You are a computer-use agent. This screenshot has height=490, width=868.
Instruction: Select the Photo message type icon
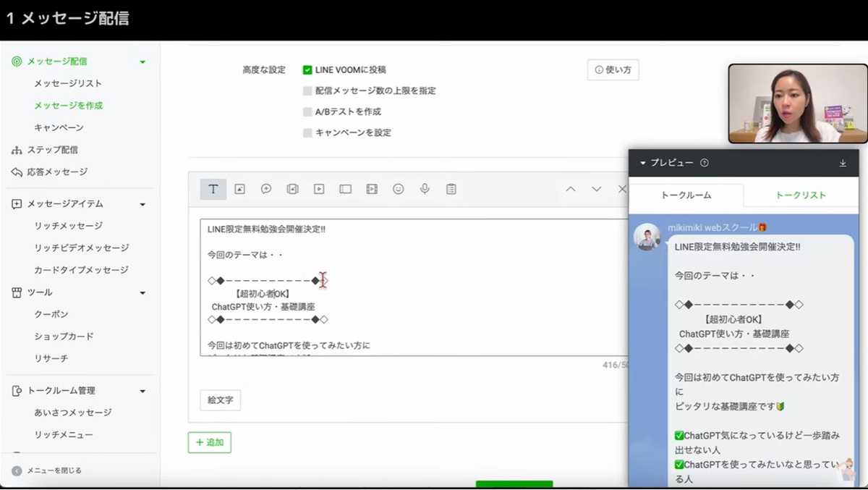tap(239, 189)
